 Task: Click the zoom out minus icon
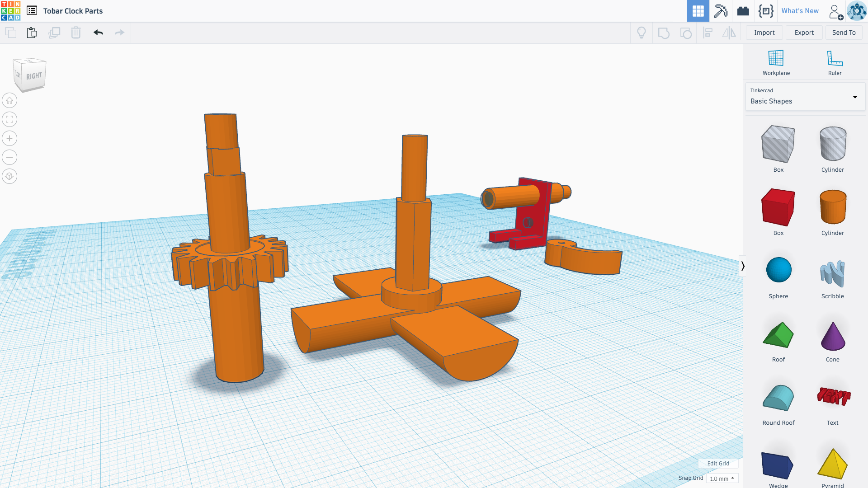click(x=9, y=157)
